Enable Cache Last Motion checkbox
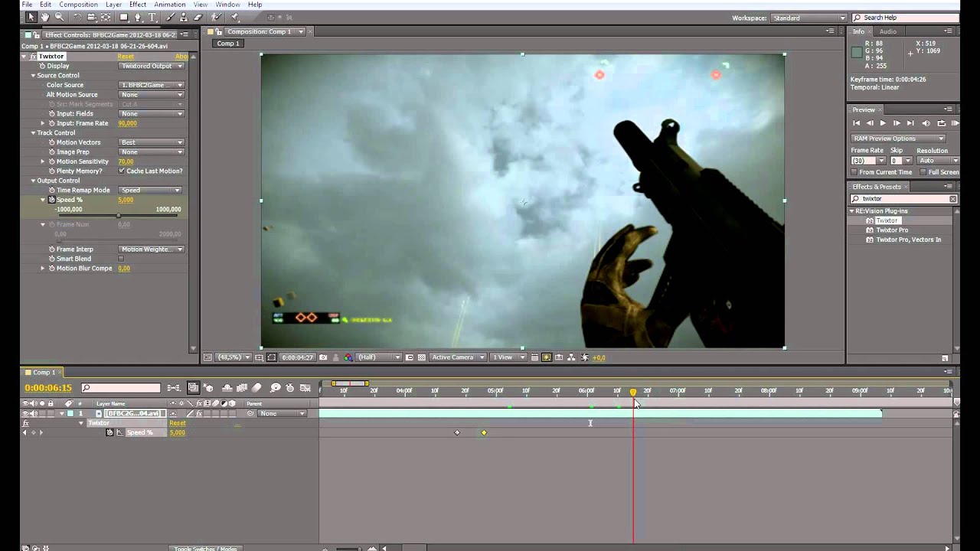This screenshot has width=980, height=551. tap(121, 171)
